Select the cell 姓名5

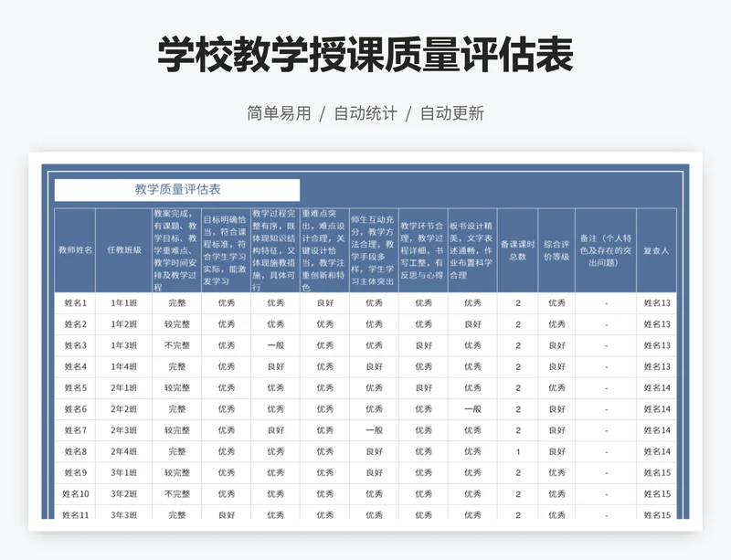(75, 388)
